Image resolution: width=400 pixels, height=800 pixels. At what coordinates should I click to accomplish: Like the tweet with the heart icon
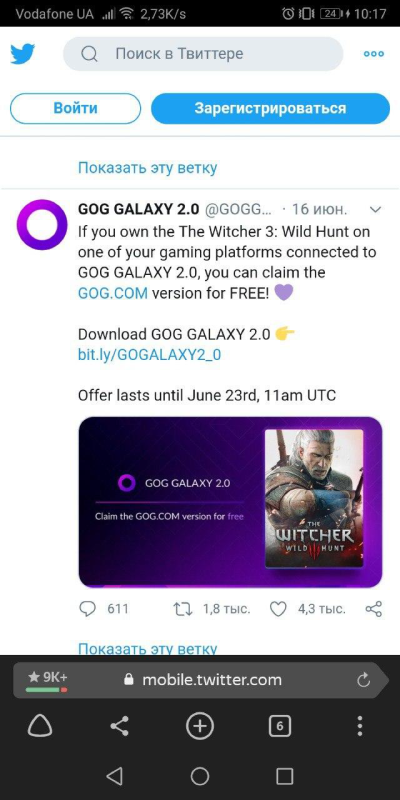pos(278,609)
